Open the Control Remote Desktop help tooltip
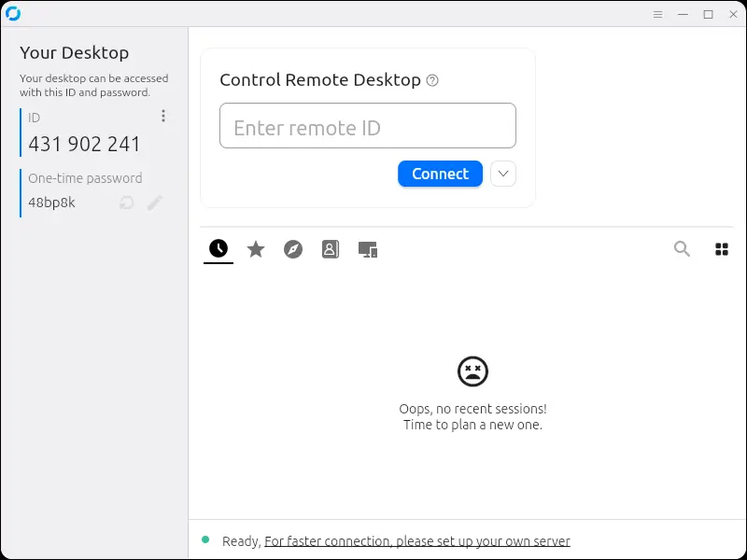This screenshot has width=747, height=560. [432, 81]
